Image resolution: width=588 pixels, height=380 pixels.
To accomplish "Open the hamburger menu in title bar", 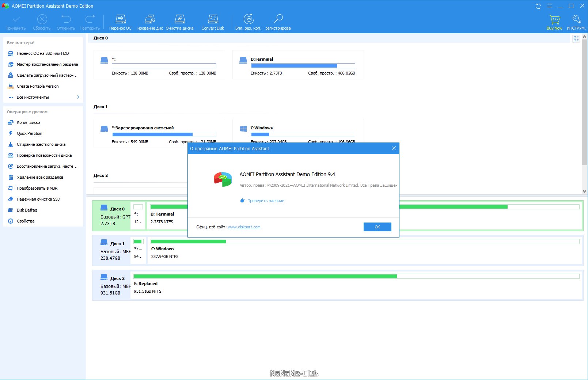I will tap(549, 6).
